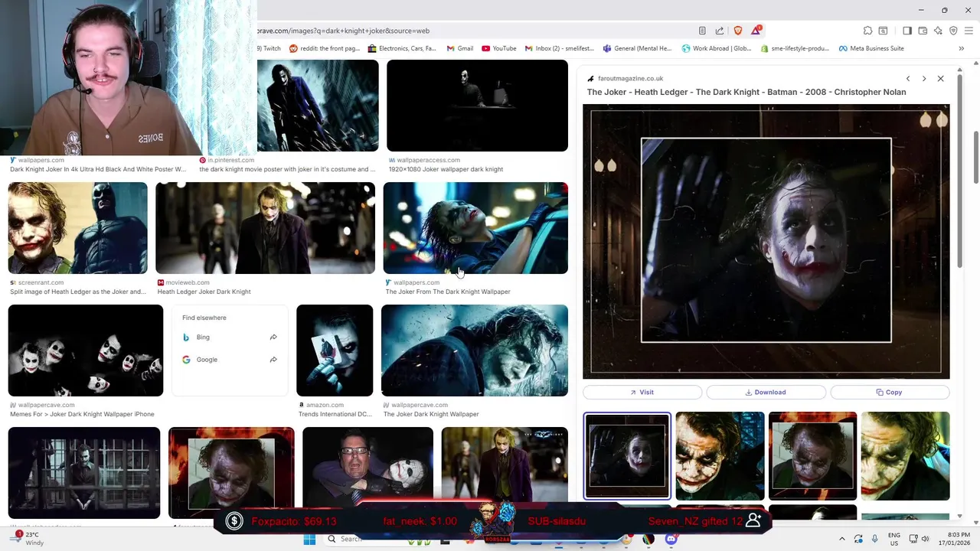Open the weather widget showing 23°C Windy
This screenshot has width=980, height=551.
click(29, 539)
